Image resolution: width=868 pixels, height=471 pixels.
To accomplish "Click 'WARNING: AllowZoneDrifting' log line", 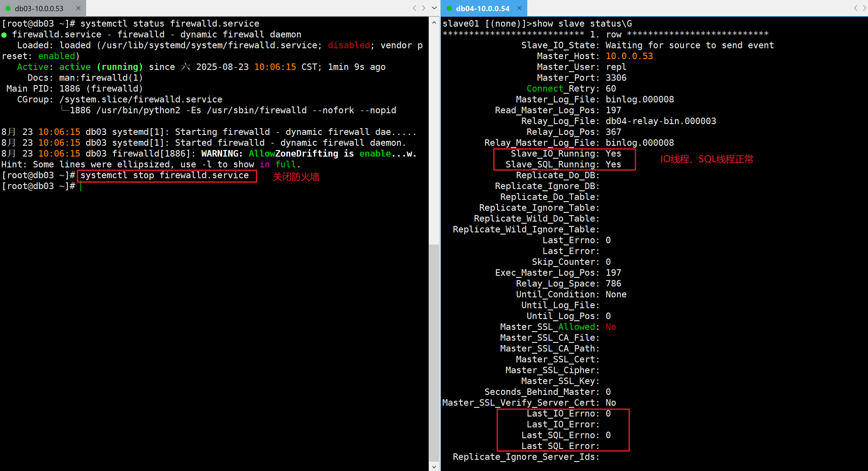I will click(x=209, y=153).
